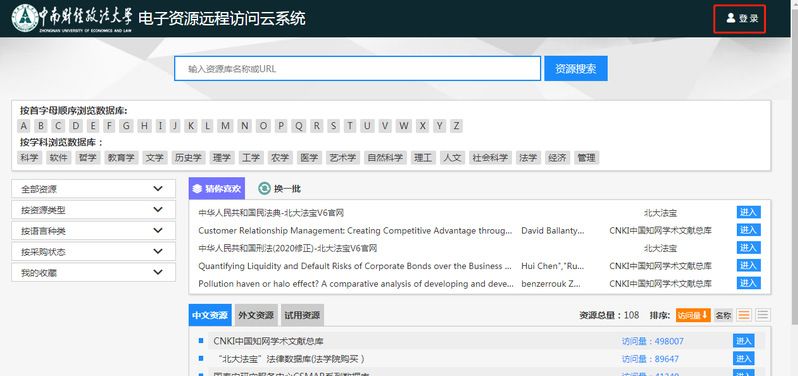This screenshot has height=376, width=798.
Task: Expand the 我的收藏 dropdown
Action: click(94, 272)
